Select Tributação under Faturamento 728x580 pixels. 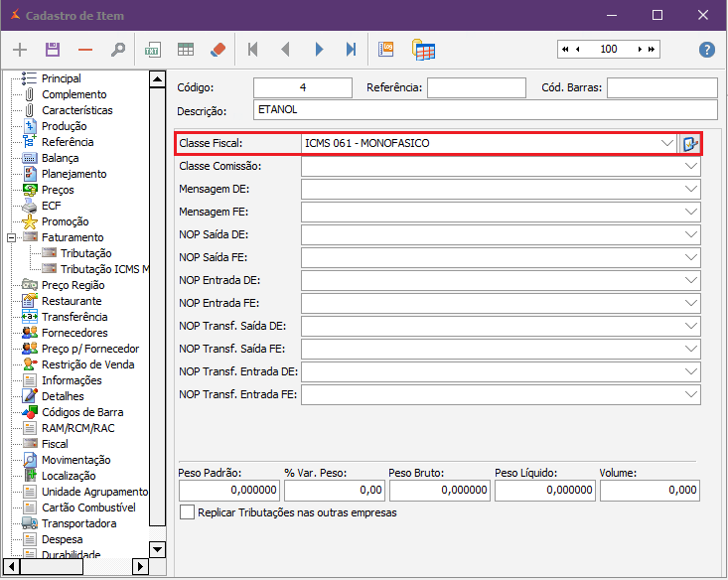[x=85, y=253]
